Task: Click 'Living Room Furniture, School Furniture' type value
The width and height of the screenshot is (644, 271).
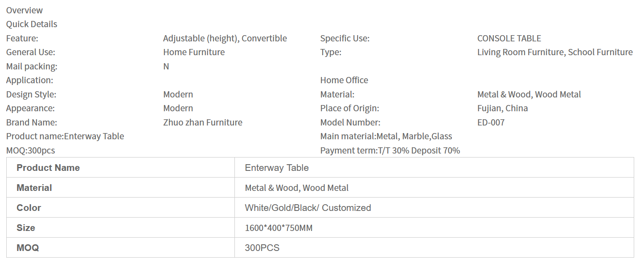Action: click(x=555, y=52)
